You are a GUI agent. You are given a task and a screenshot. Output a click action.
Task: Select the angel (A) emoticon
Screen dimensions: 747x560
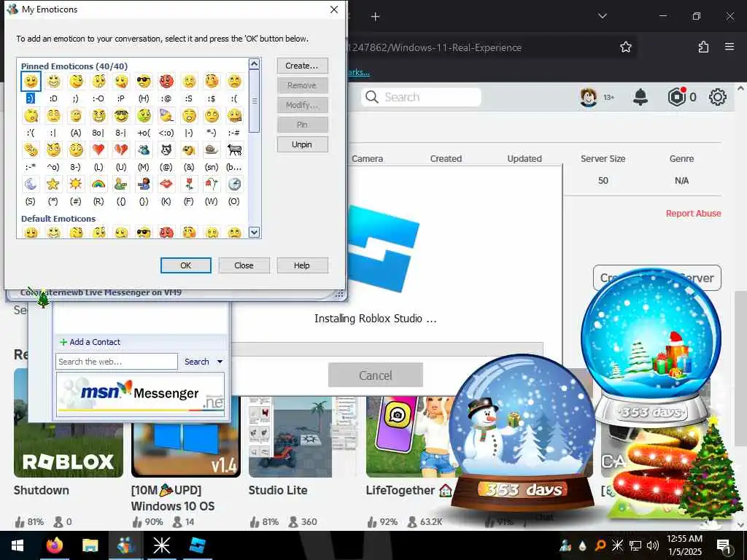[76, 116]
